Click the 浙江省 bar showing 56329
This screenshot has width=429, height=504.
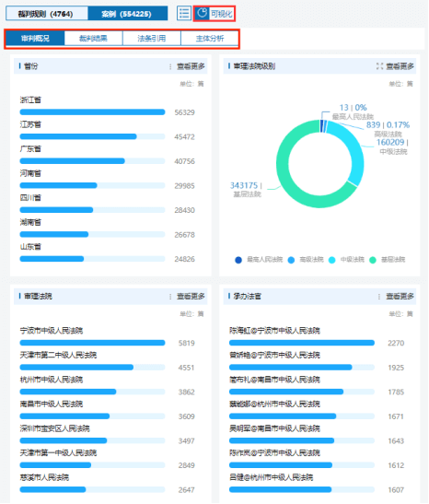[x=92, y=112]
